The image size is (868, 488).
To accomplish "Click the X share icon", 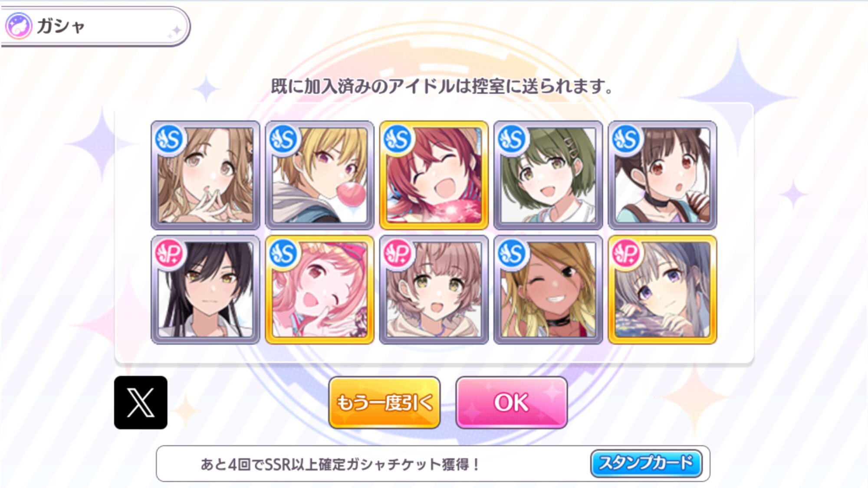I will coord(141,403).
